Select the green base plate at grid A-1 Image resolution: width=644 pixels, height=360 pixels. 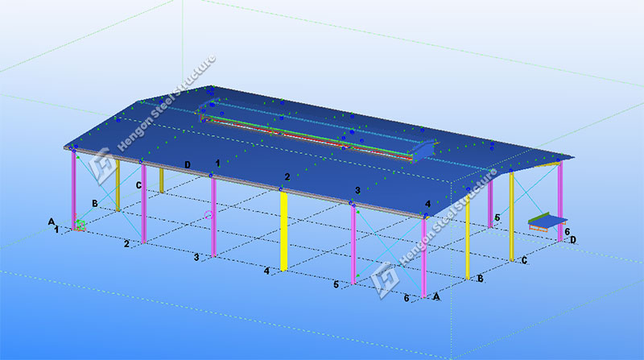[80, 225]
